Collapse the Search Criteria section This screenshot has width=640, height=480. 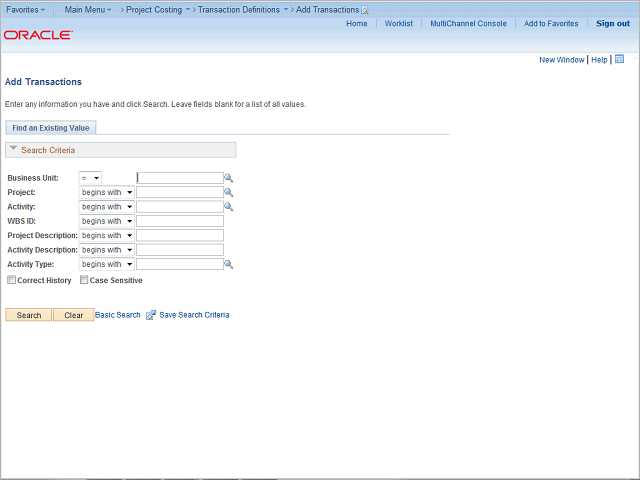(x=13, y=149)
